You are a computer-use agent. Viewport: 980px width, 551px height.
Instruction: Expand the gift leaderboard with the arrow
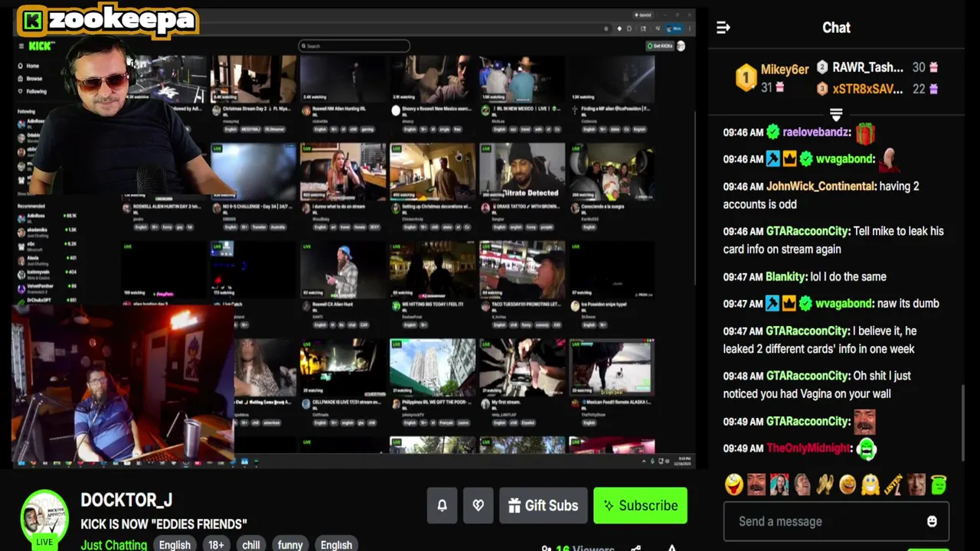click(836, 115)
